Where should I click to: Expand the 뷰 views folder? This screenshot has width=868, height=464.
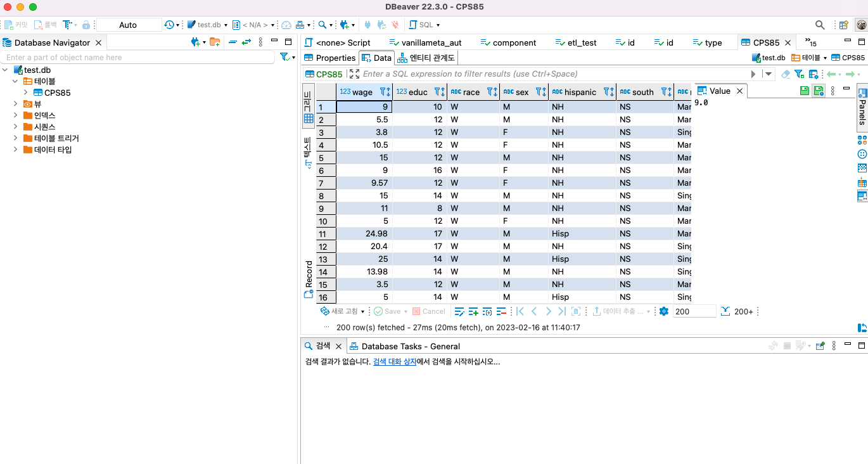16,104
